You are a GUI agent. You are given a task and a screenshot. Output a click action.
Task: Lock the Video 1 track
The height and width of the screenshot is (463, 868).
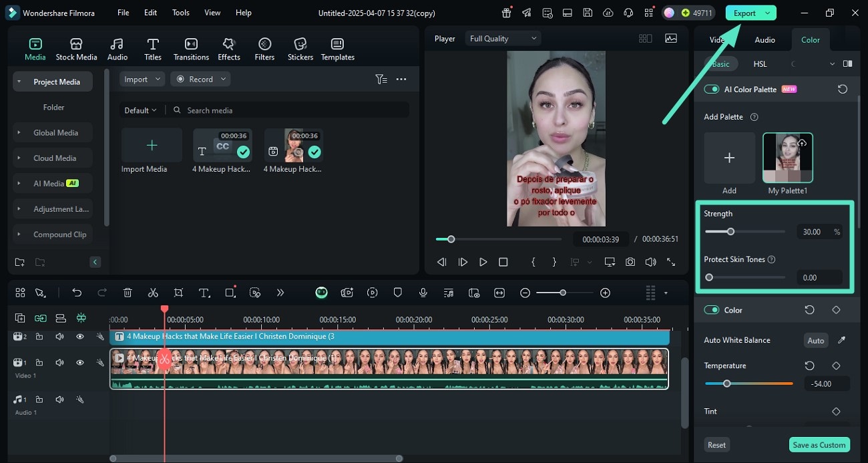click(39, 363)
